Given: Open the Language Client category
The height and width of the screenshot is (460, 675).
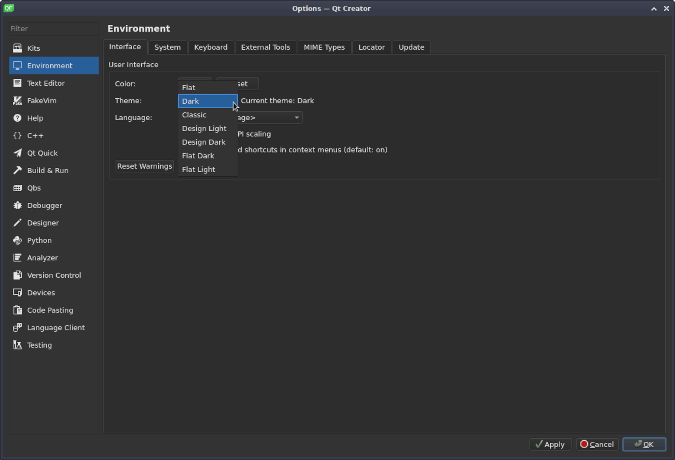Looking at the screenshot, I should coord(55,327).
